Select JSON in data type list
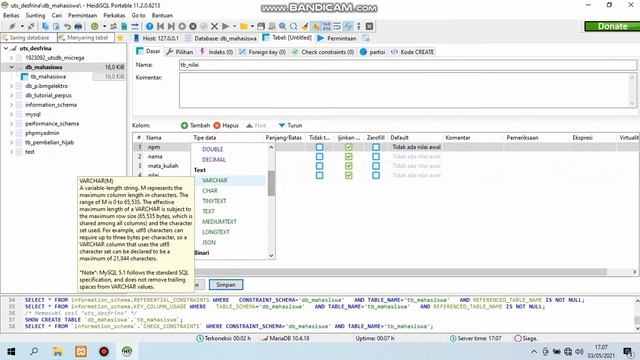 tap(209, 242)
